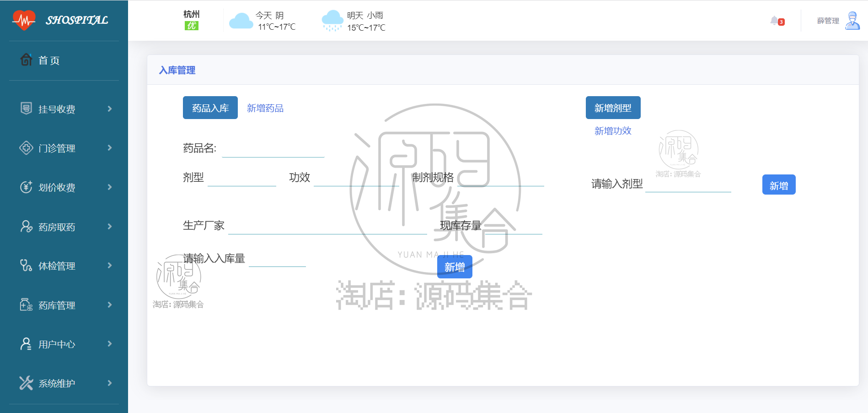The image size is (868, 413).
Task: Open the notification bell with badge 3
Action: pyautogui.click(x=777, y=21)
